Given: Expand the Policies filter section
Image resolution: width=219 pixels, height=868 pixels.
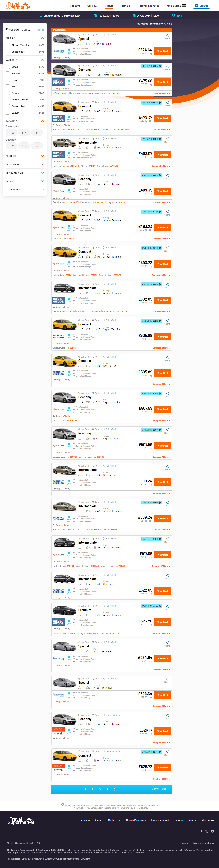Looking at the screenshot, I should click(25, 156).
